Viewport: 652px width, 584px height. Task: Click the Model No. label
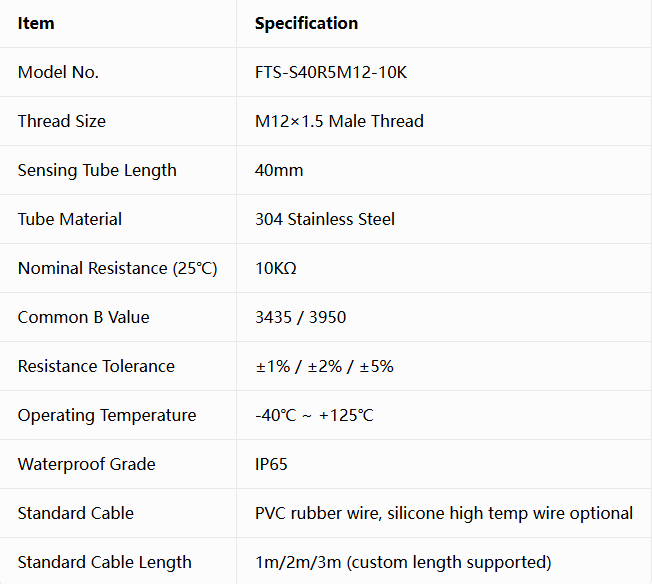[58, 72]
